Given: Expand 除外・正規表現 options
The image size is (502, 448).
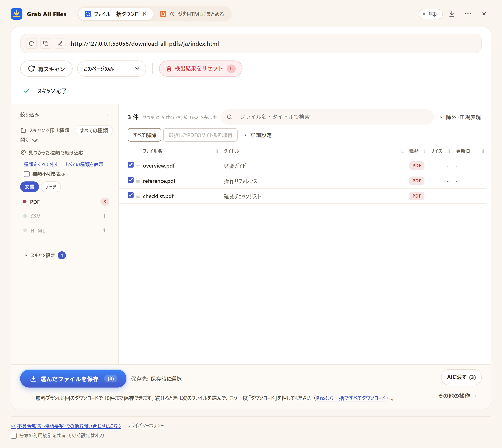Looking at the screenshot, I should [460, 117].
